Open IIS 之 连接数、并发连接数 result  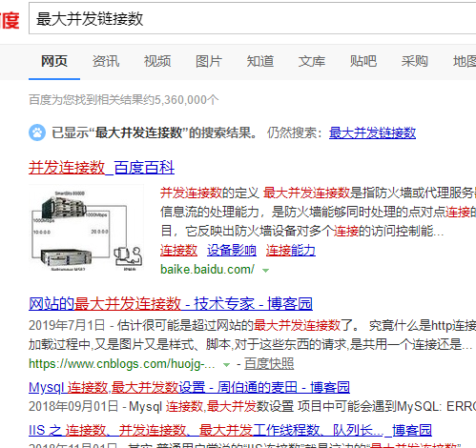click(x=230, y=431)
